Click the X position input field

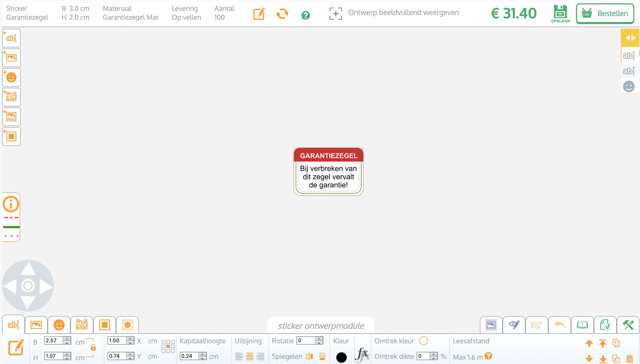click(117, 340)
